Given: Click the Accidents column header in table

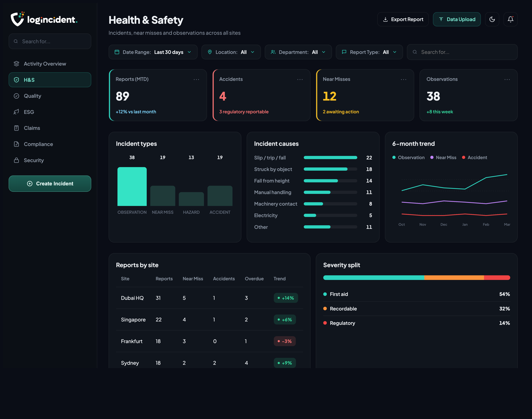Looking at the screenshot, I should click(224, 279).
